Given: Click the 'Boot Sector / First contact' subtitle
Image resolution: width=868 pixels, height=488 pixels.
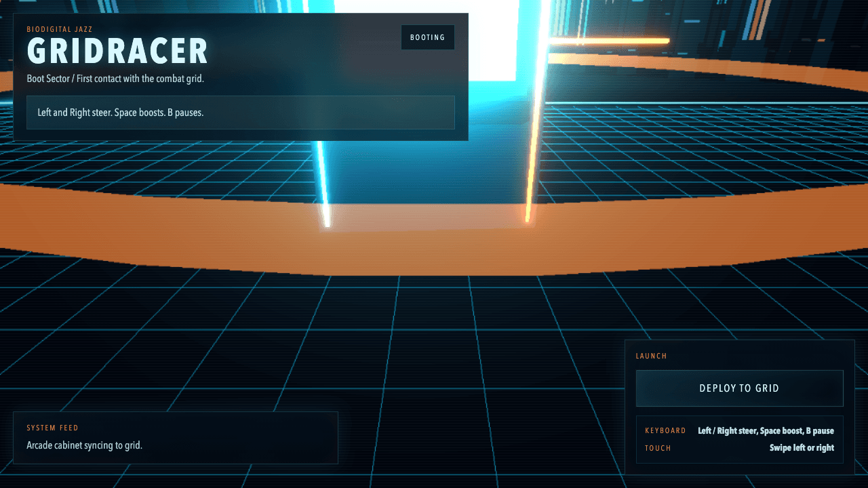Looking at the screenshot, I should pyautogui.click(x=115, y=79).
